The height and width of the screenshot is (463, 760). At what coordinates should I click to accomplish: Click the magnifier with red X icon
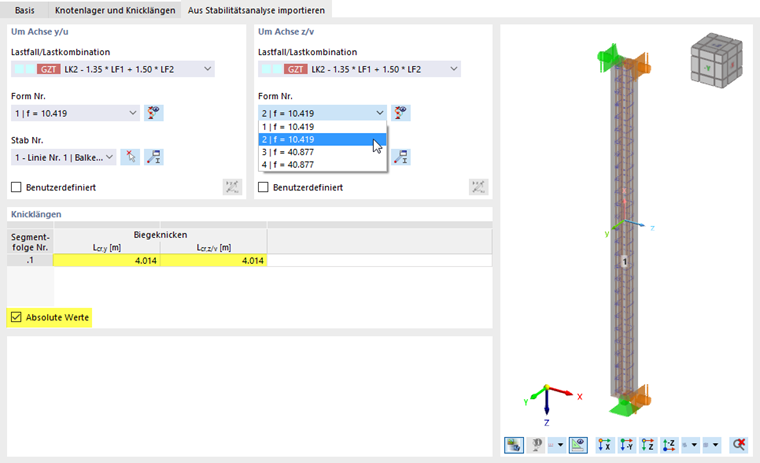739,445
